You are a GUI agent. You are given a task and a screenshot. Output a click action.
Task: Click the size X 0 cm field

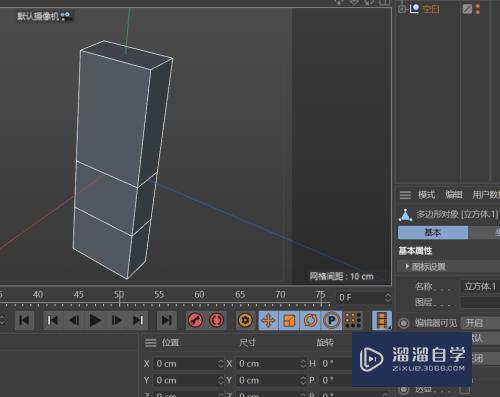[268, 364]
